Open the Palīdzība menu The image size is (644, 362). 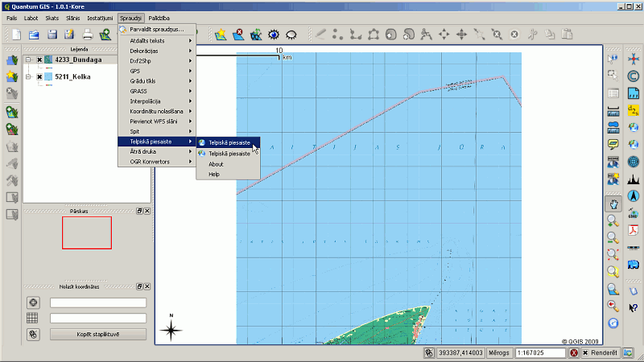[159, 18]
